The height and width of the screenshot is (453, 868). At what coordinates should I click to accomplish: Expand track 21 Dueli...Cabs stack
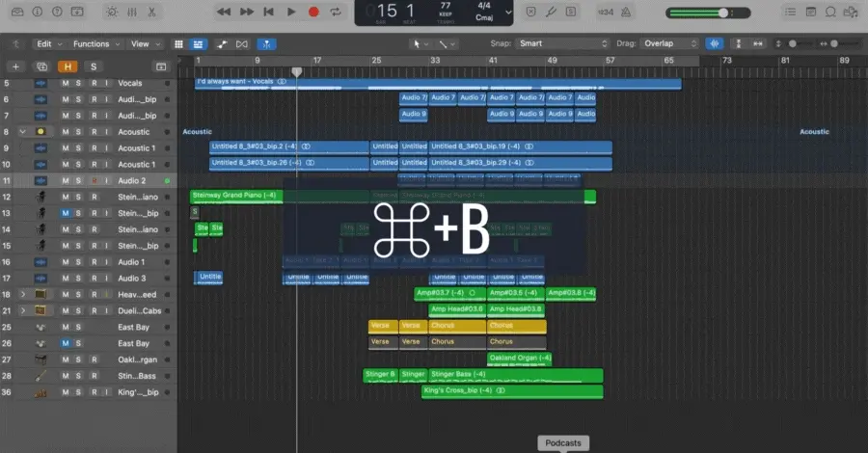pos(23,310)
